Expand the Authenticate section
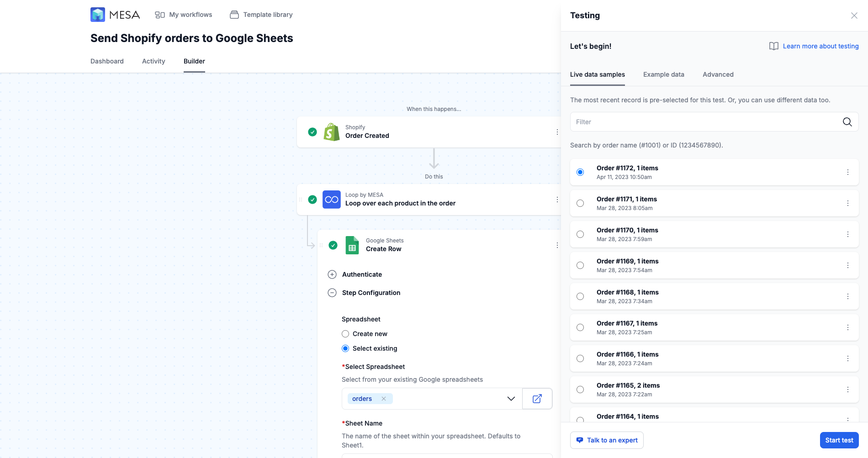Screen dimensions: 868x458 pos(332,274)
